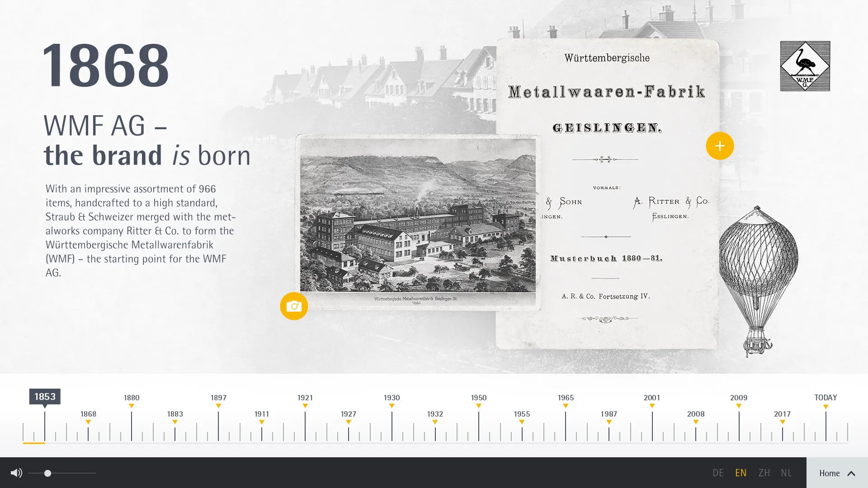Mute the audio with the speaker icon
This screenshot has height=488, width=868.
[x=16, y=473]
